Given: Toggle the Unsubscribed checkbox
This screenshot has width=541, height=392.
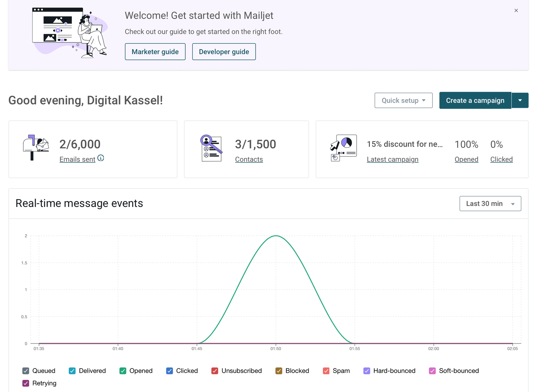Looking at the screenshot, I should pos(215,371).
